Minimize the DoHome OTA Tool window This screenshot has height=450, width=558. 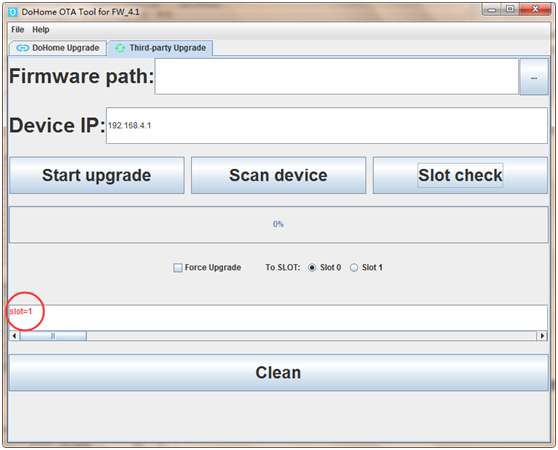492,10
